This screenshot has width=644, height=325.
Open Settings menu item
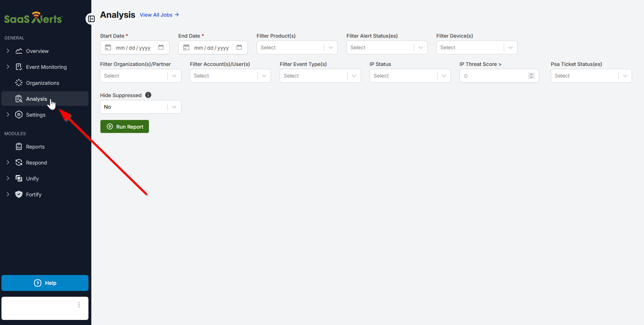pos(45,115)
